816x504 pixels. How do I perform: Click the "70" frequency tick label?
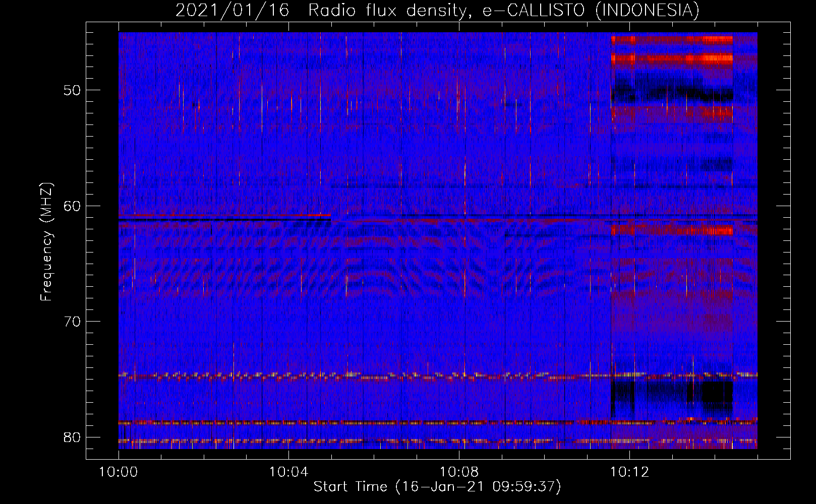tap(73, 322)
